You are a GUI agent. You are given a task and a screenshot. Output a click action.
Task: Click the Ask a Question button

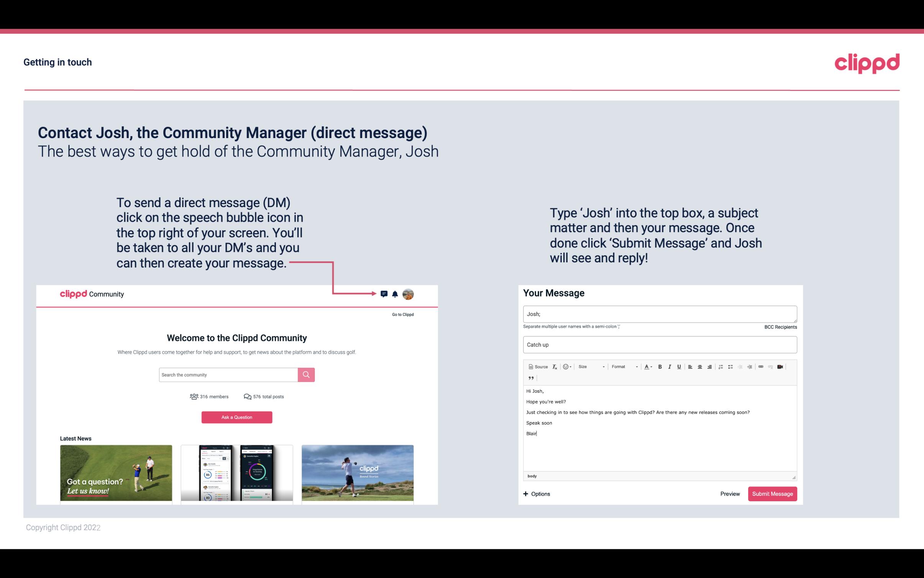(x=237, y=417)
